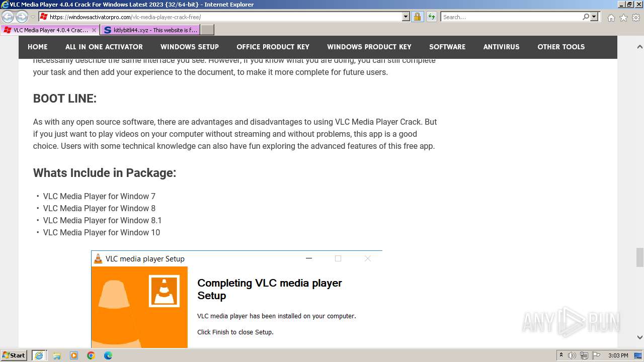Switch to the kitlybitli44.xyz tab
The width and height of the screenshot is (644, 362).
click(x=150, y=30)
